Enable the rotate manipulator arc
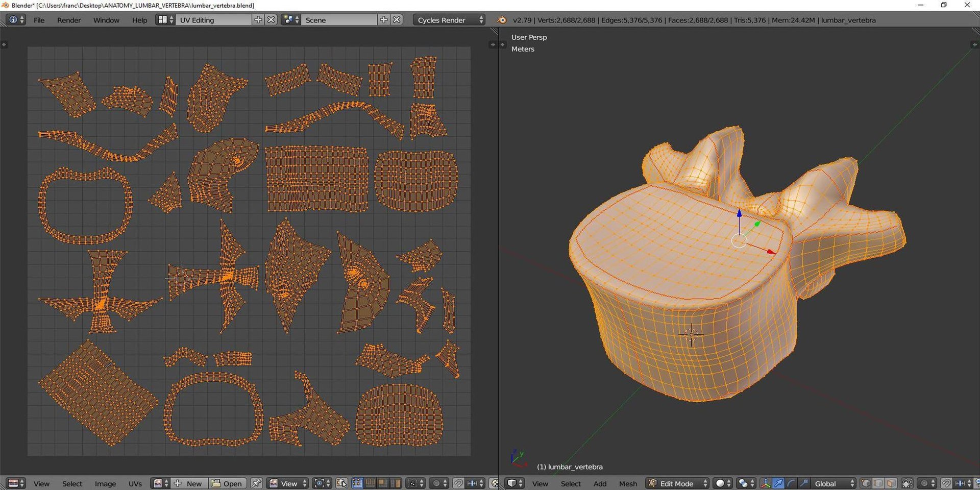The height and width of the screenshot is (490, 980). pos(791,483)
